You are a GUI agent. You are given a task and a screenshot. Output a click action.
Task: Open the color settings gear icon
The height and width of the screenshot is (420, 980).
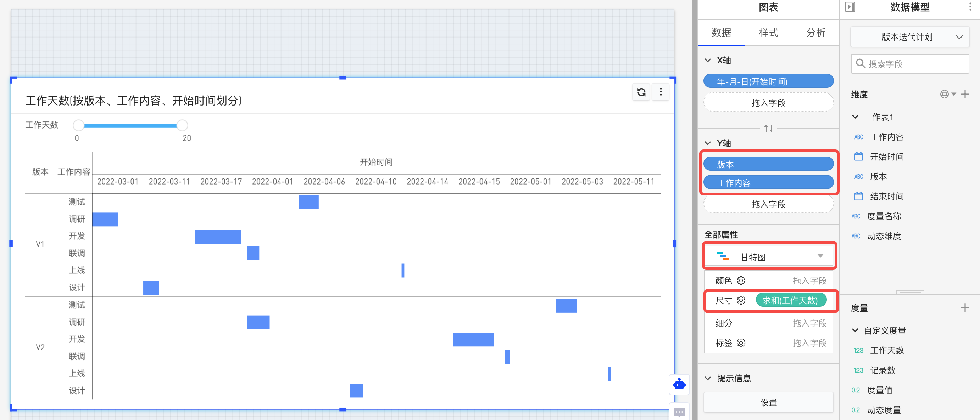pos(741,280)
